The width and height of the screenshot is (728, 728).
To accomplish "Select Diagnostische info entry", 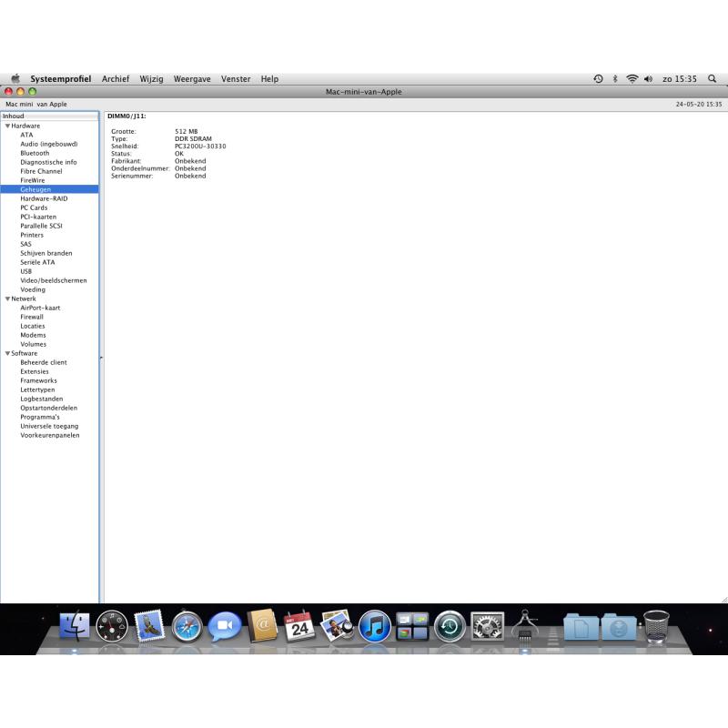I will pos(48,162).
